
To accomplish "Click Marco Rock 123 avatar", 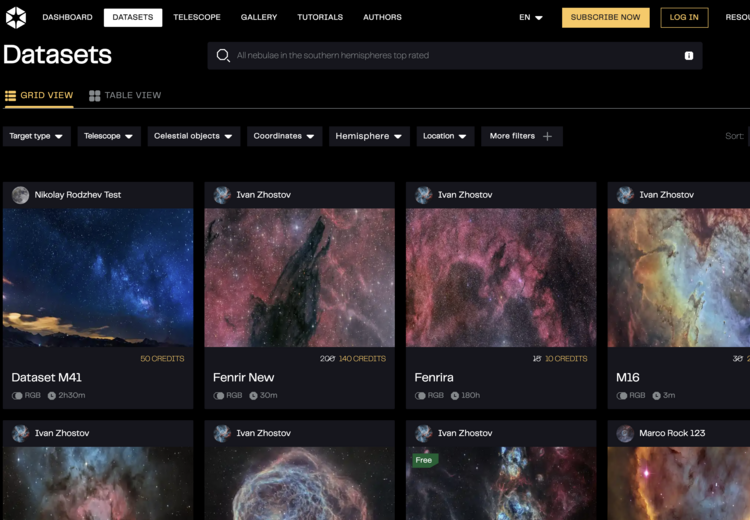I will [x=625, y=433].
